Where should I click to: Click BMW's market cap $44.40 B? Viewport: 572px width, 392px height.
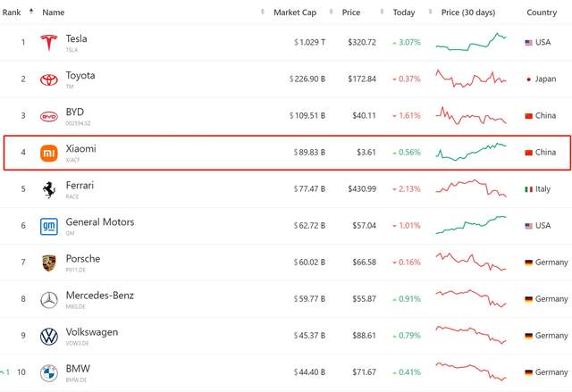coord(309,372)
